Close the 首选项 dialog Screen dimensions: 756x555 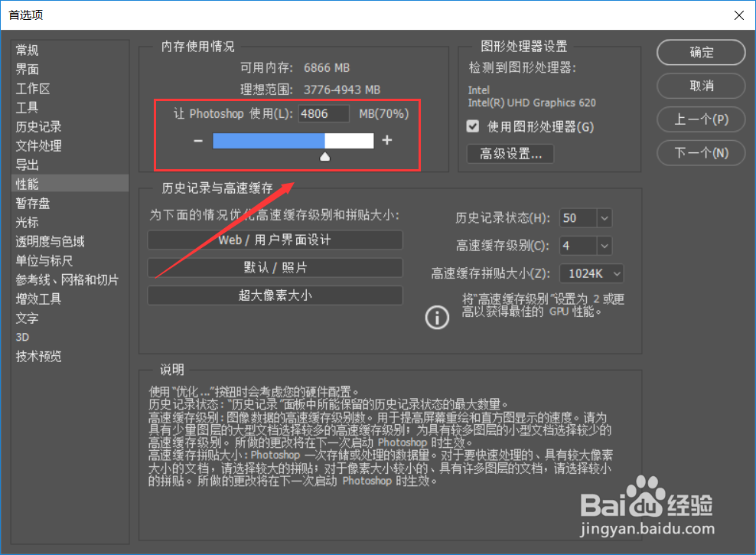[x=738, y=15]
